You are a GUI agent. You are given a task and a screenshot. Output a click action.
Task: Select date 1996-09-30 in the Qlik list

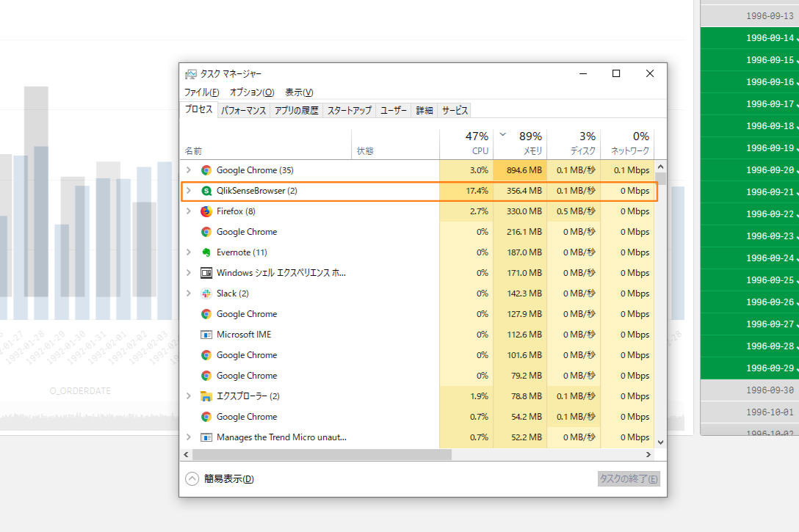(750, 390)
